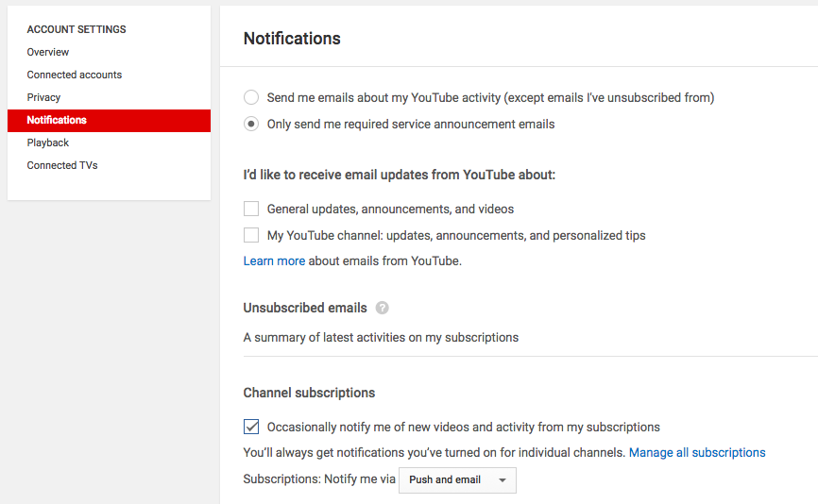Viewport: 818px width, 504px height.
Task: Select 'Only send me required service announcement emails'
Action: coord(251,124)
